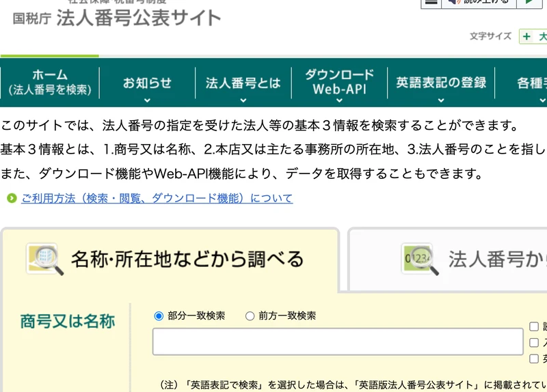Image resolution: width=547 pixels, height=392 pixels.
Task: Open the ご利用方法（検索・閲覧、ダウンロード機能）について link
Action: coord(157,198)
